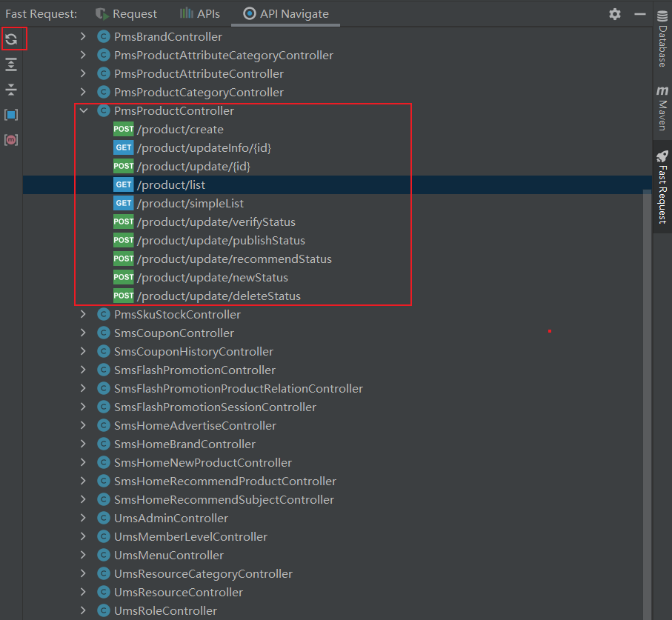Expand the PmsBrandController node
This screenshot has width=672, height=620.
[x=83, y=37]
